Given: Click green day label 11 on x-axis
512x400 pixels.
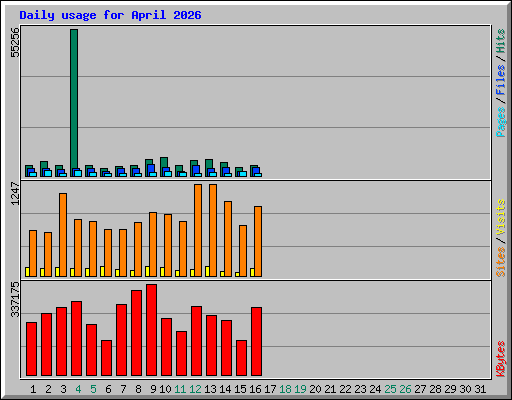Looking at the screenshot, I should [x=180, y=389].
